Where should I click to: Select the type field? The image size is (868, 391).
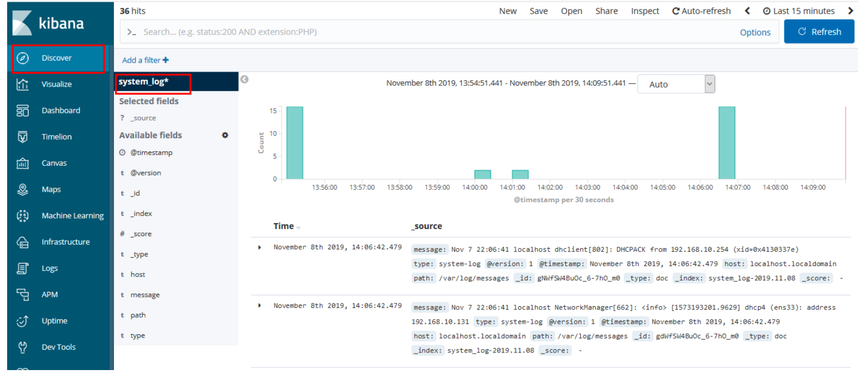[138, 335]
